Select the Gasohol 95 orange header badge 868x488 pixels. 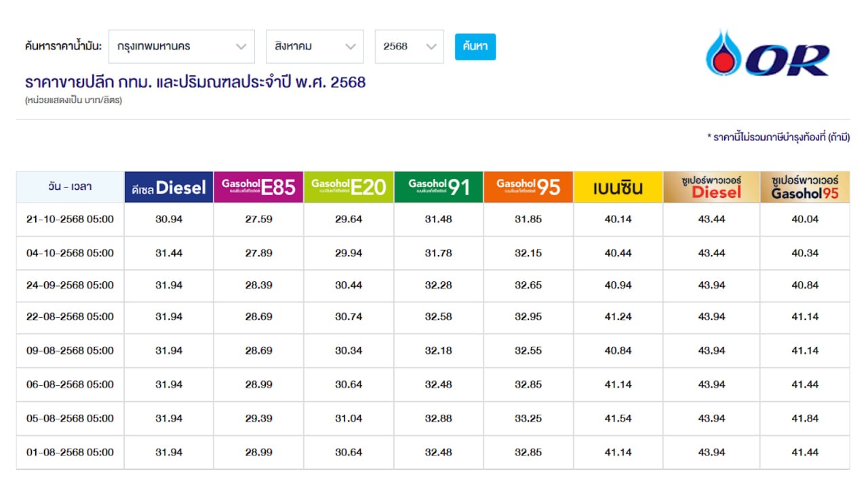coord(528,187)
